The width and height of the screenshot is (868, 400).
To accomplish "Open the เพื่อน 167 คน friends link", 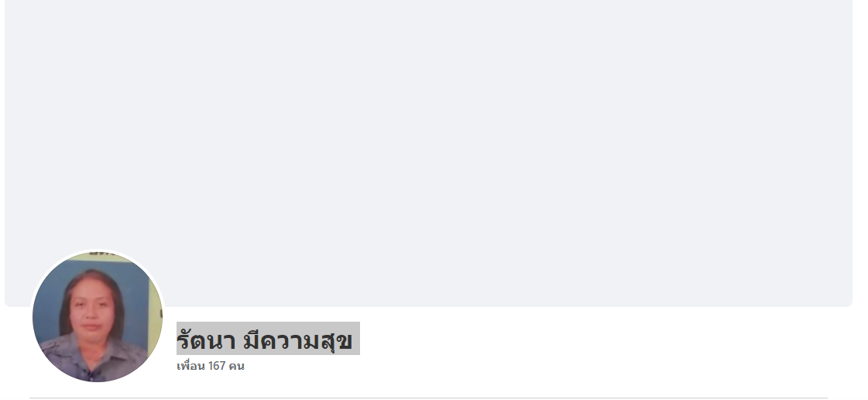I will tap(211, 366).
